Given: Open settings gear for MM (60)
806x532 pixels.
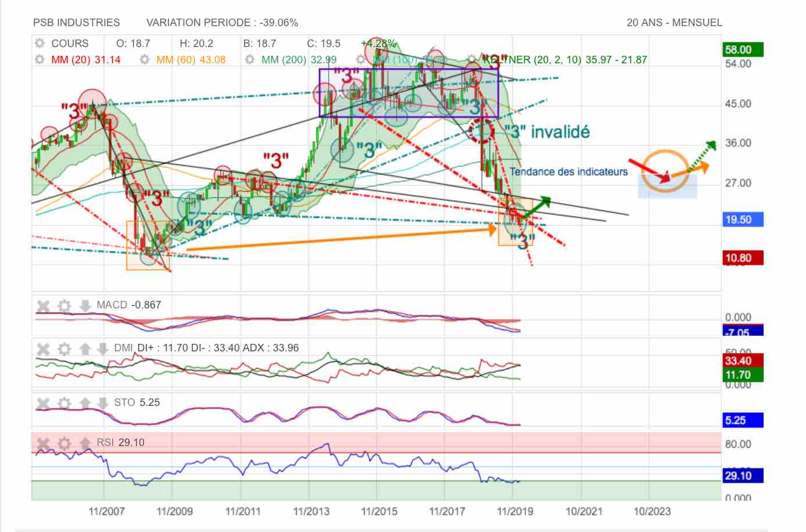Looking at the screenshot, I should (145, 59).
